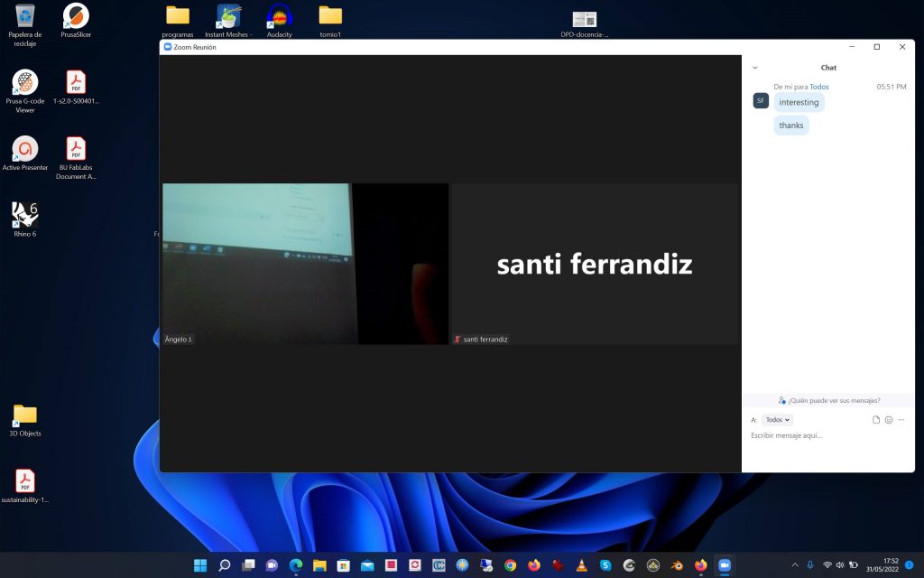The width and height of the screenshot is (924, 578).
Task: Open the chat more options ellipsis
Action: 901,420
